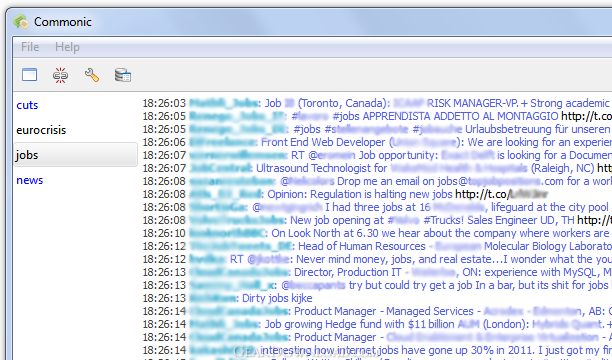Open t.co link in APPRENDISTA ADDETTO tweet
Viewport: 612px width, 360px height.
coord(586,116)
